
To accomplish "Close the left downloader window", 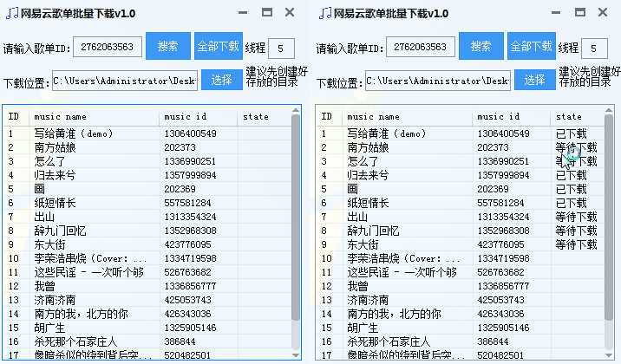I will click(291, 13).
